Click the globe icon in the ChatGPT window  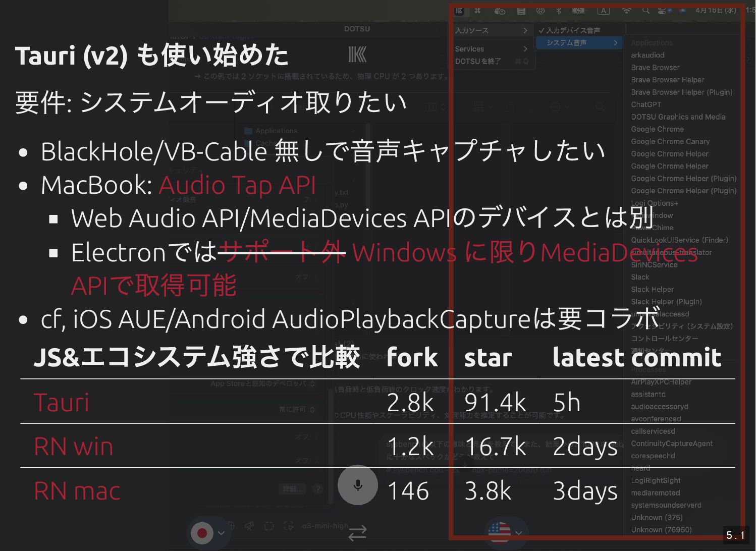[x=230, y=526]
